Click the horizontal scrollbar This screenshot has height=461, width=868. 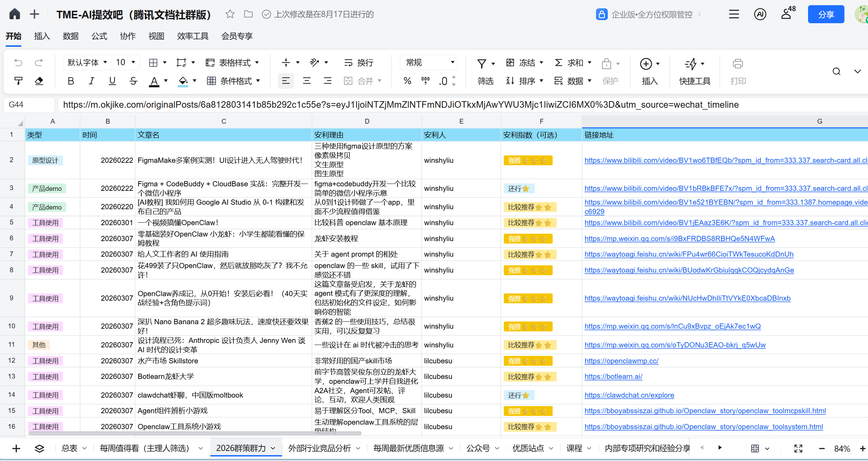click(x=195, y=433)
